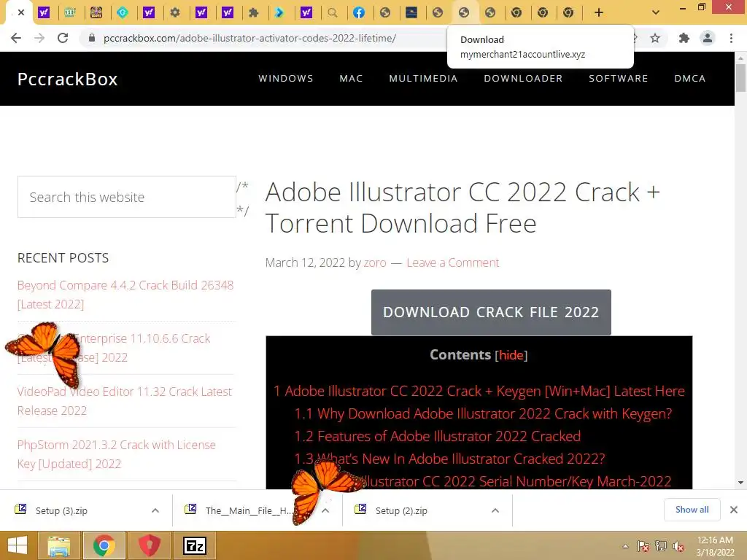Reload the current page

(63, 38)
